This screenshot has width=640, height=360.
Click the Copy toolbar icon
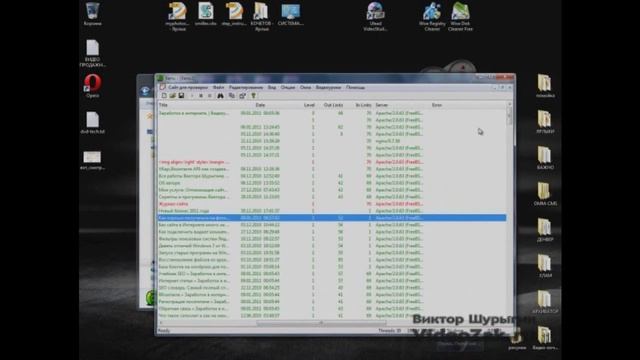coord(232,96)
